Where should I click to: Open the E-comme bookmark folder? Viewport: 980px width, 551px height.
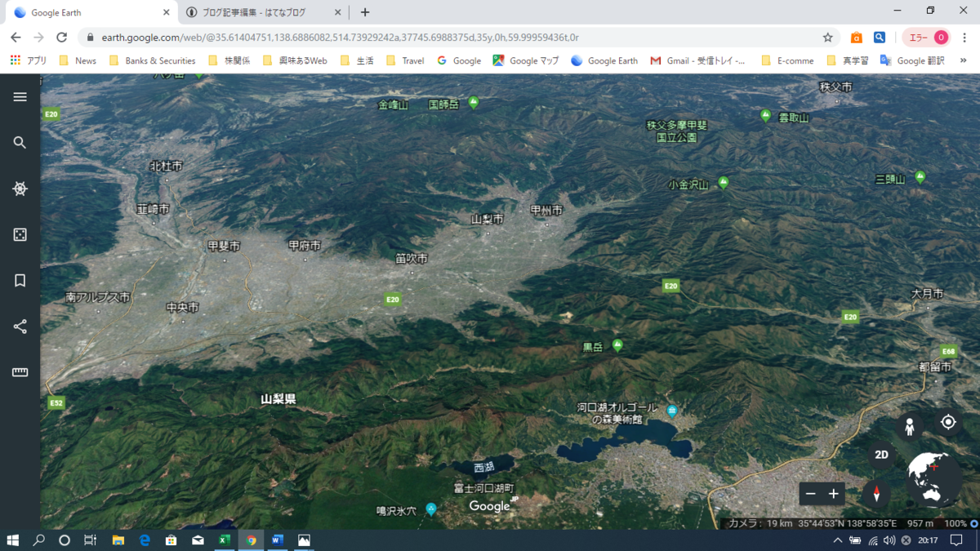pos(787,60)
